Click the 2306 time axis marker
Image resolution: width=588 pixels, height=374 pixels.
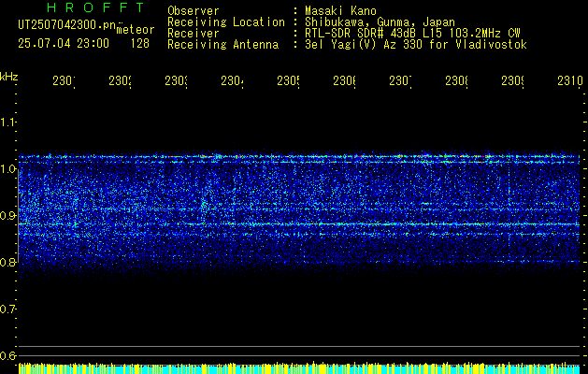pos(344,81)
